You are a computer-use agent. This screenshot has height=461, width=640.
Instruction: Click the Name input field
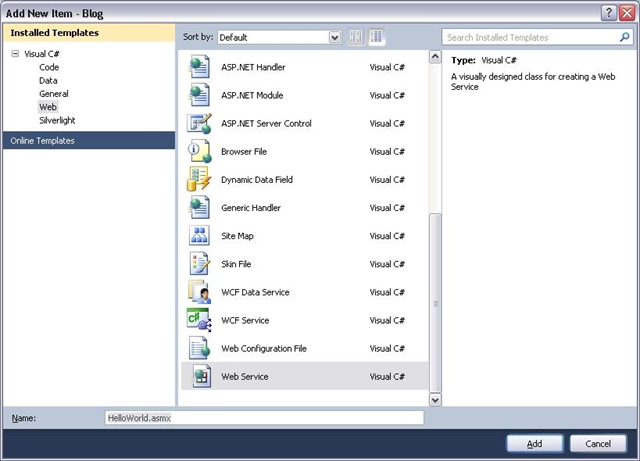coord(264,418)
